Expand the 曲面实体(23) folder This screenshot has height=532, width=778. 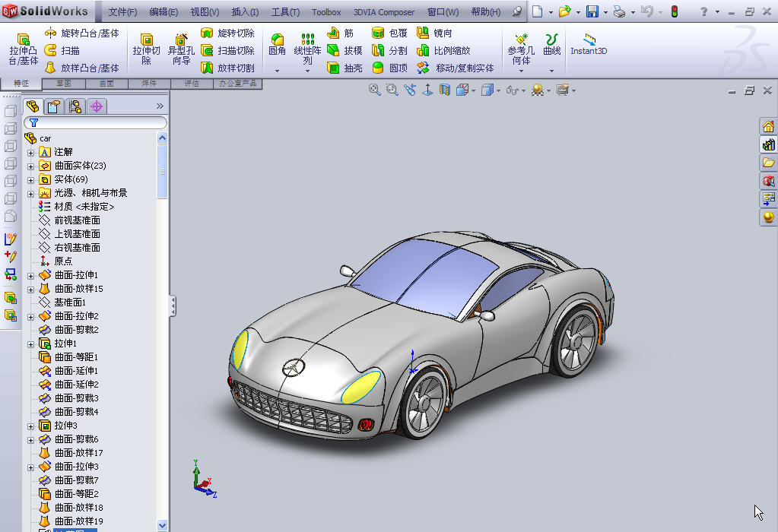[30, 166]
